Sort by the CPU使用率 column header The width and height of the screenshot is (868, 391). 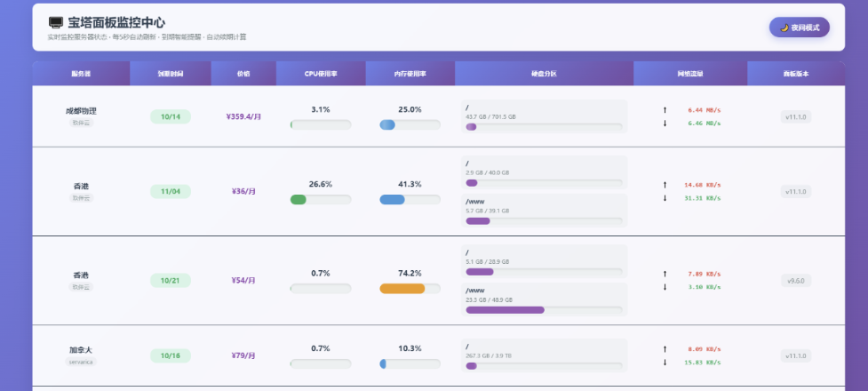click(x=321, y=74)
